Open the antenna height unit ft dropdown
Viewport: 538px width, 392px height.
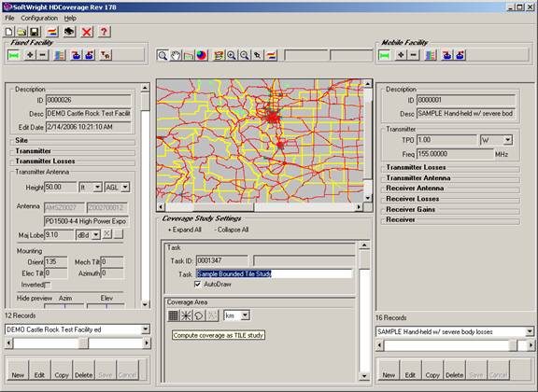[97, 188]
